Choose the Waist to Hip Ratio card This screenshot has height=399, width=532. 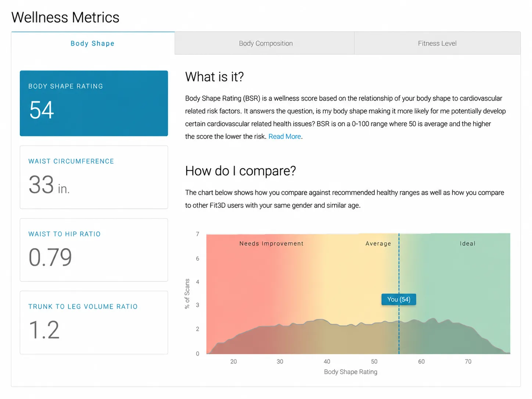(94, 250)
